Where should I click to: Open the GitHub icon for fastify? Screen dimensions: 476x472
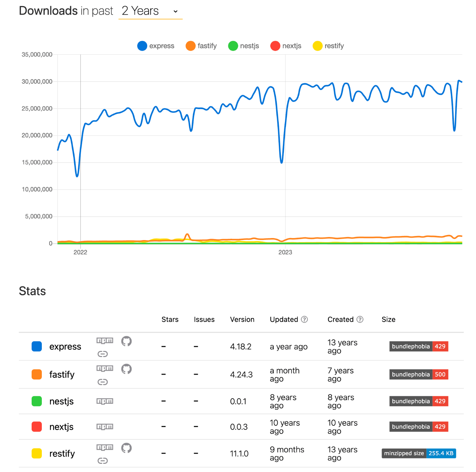126,369
